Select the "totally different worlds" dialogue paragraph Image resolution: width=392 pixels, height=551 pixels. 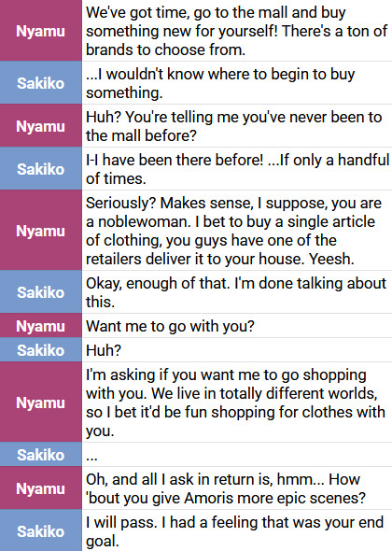(x=235, y=403)
